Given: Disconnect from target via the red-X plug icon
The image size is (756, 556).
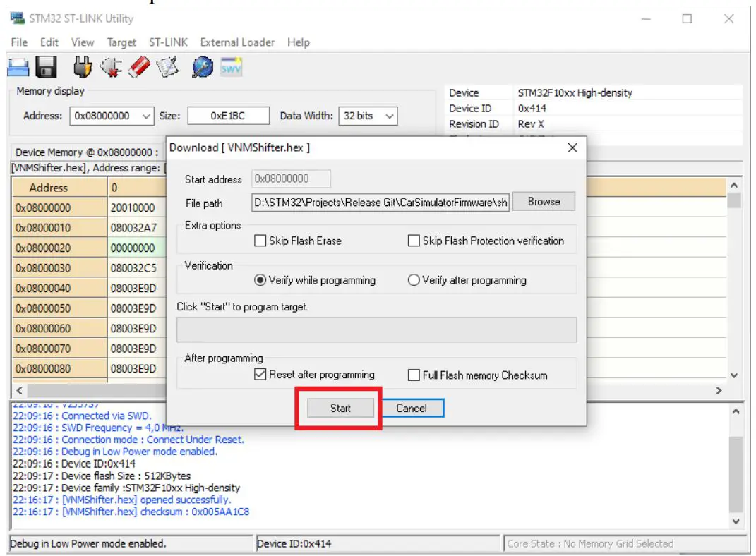Looking at the screenshot, I should pos(111,66).
